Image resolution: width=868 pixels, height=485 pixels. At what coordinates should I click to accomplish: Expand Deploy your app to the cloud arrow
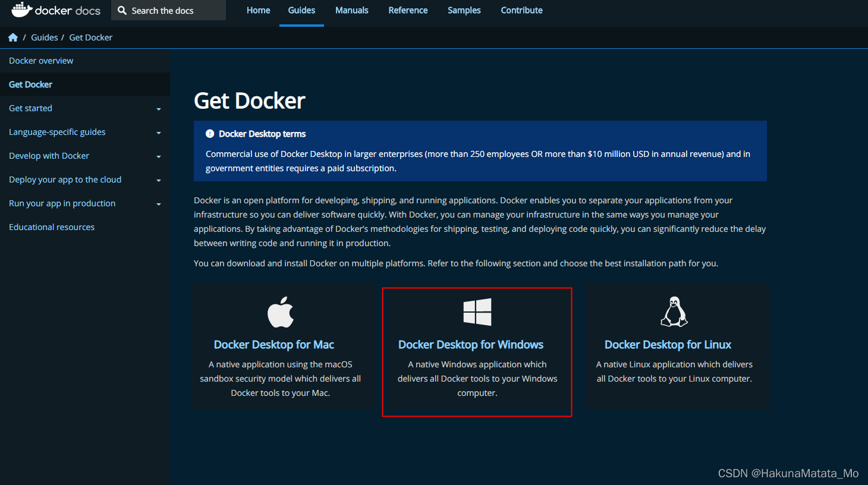coord(159,181)
